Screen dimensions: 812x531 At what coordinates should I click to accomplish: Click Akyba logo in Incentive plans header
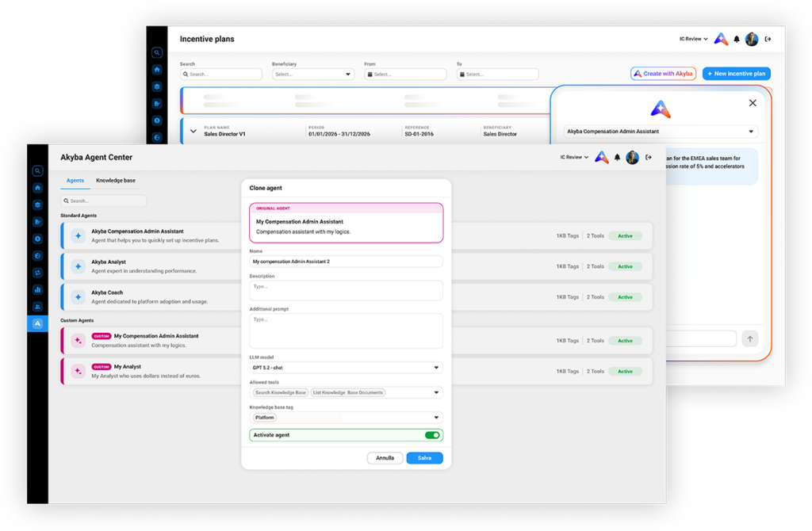tap(721, 39)
